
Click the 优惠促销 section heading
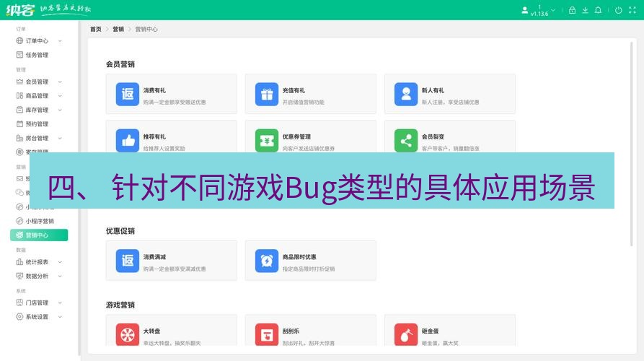click(x=120, y=231)
